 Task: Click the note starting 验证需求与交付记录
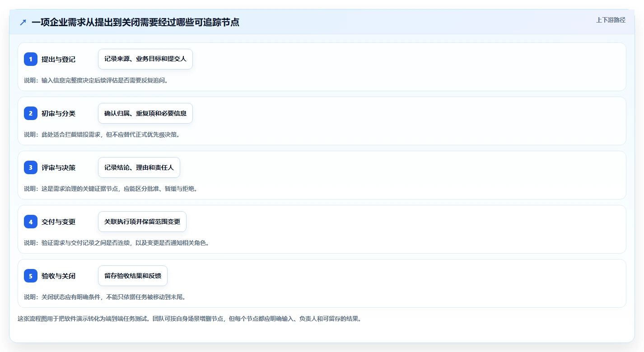[117, 243]
